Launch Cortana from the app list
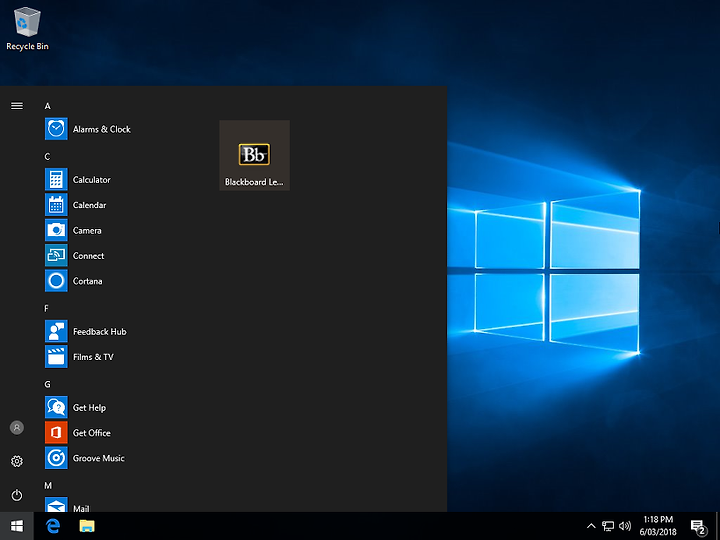This screenshot has height=540, width=720. point(56,281)
